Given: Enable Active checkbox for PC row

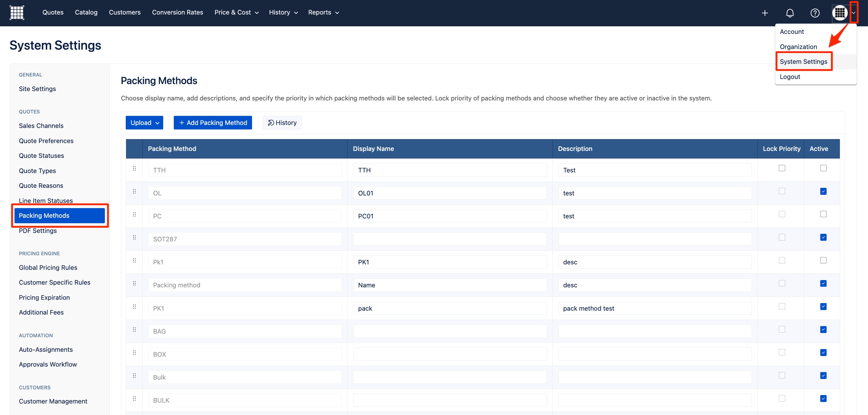Looking at the screenshot, I should point(823,214).
